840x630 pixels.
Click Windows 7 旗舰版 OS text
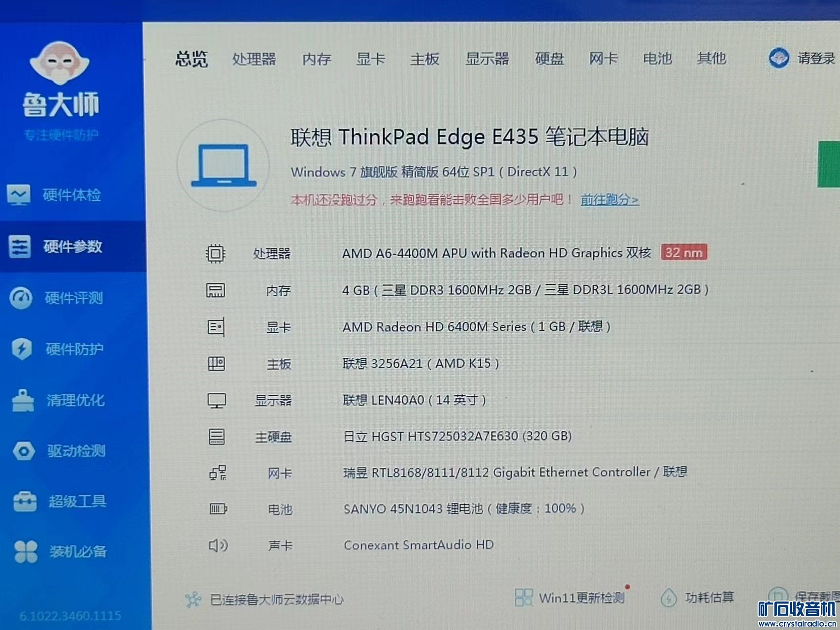coord(434,172)
